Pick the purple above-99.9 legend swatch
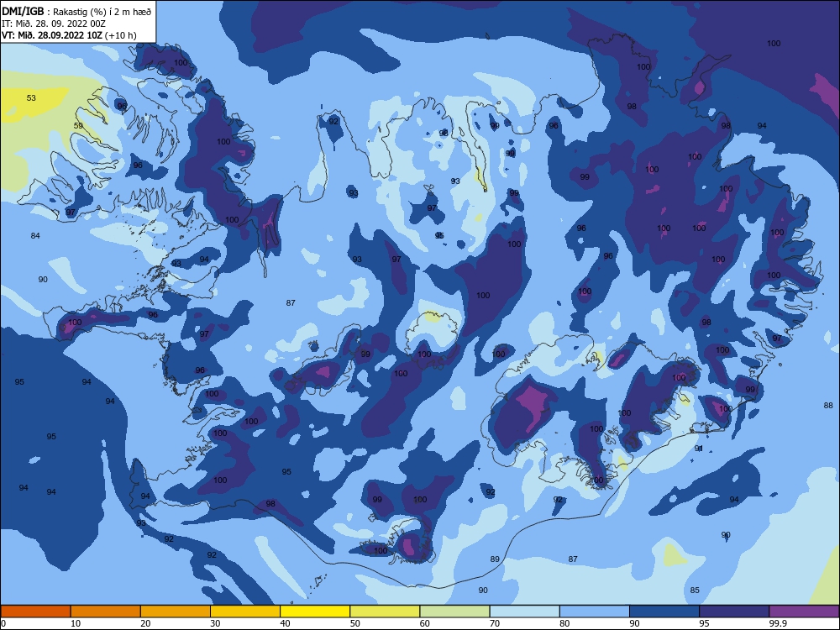This screenshot has height=630, width=840. tap(804, 612)
